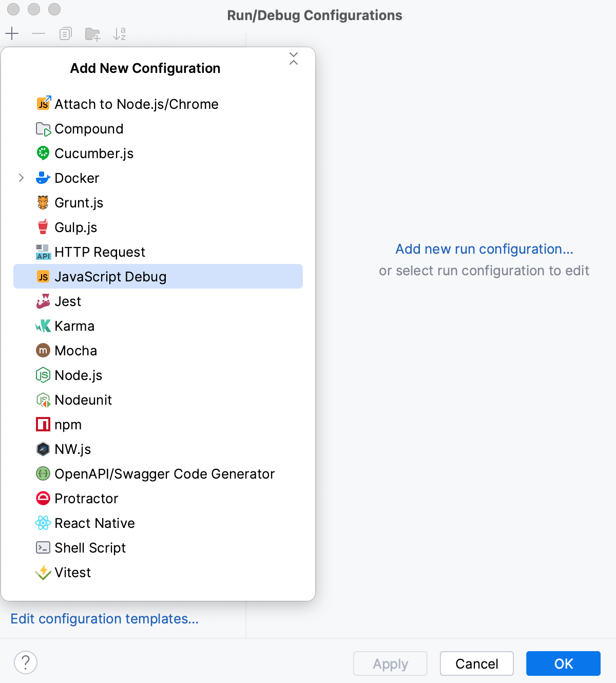Add new configuration with plus icon
This screenshot has height=683, width=616.
(x=11, y=34)
